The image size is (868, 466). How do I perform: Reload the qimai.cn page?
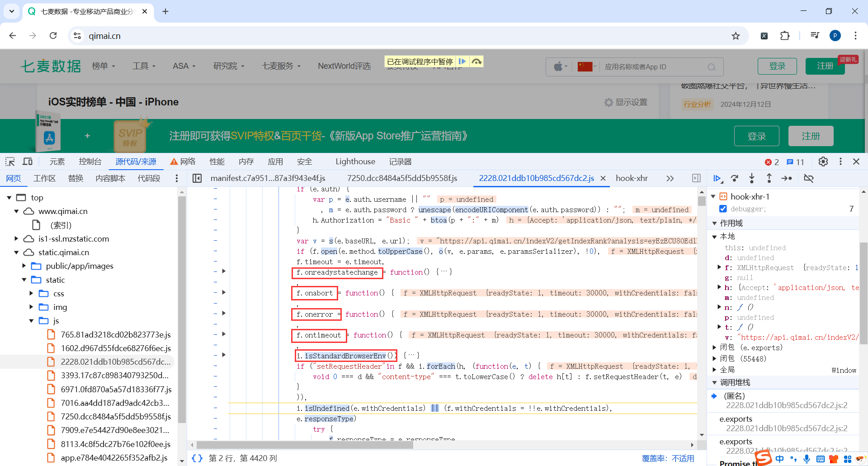(x=53, y=36)
